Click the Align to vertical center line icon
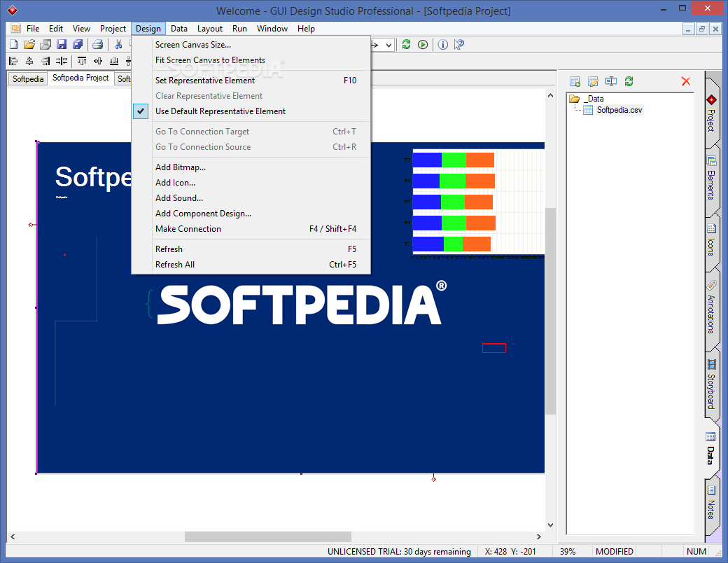The height and width of the screenshot is (563, 728). coord(62,61)
